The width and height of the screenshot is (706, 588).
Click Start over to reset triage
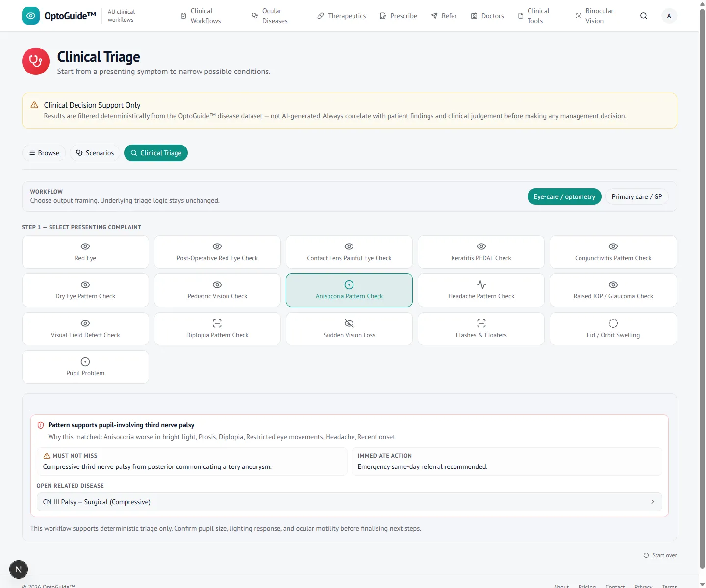click(660, 555)
